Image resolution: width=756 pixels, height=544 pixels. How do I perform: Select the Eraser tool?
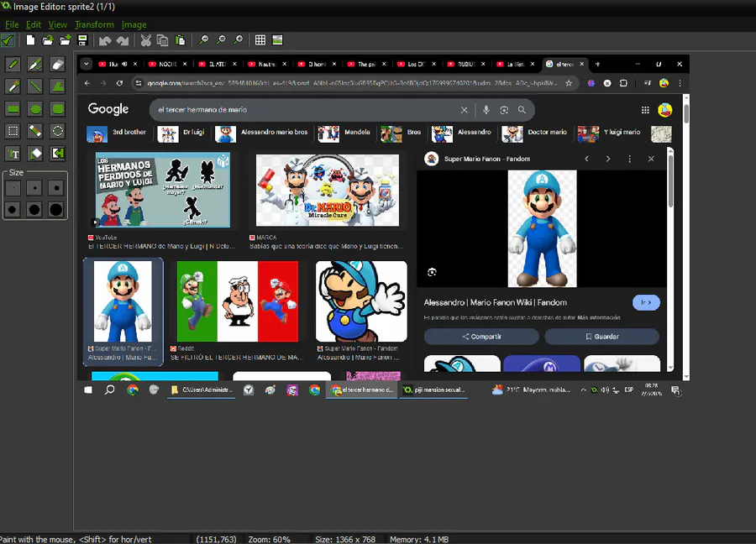57,64
